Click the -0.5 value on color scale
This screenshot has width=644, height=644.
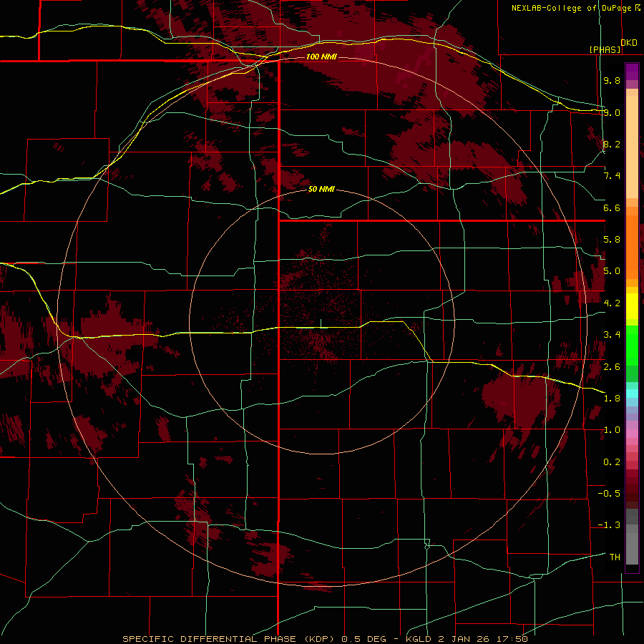pos(609,494)
